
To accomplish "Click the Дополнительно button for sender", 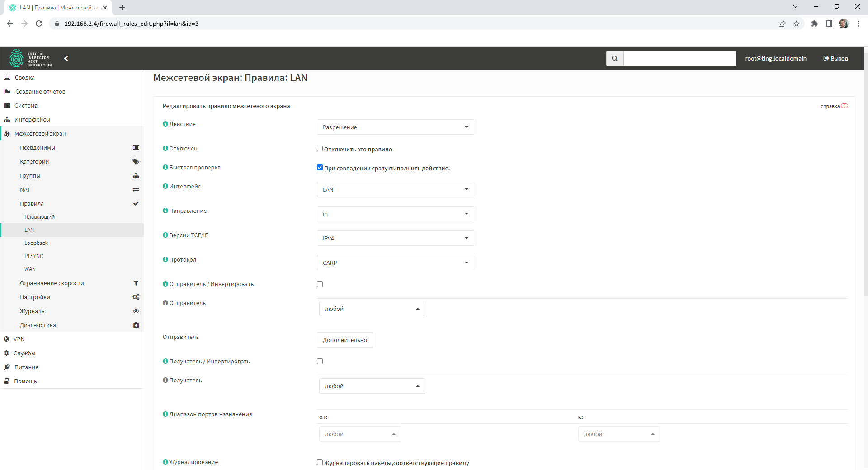I will tap(344, 340).
